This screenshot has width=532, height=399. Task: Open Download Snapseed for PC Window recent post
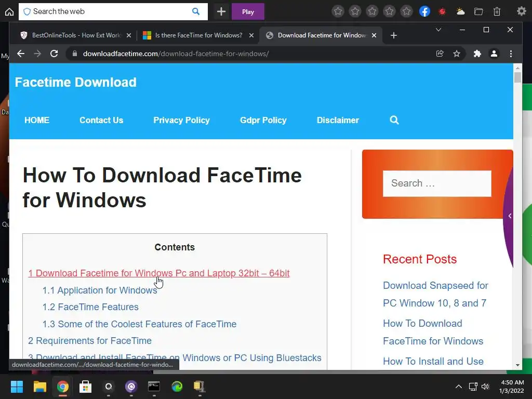tap(436, 294)
